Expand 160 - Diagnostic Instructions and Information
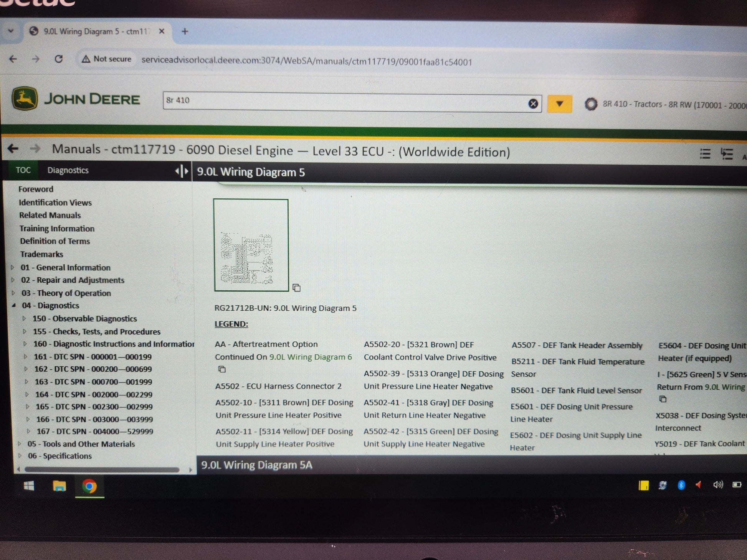 click(x=25, y=344)
